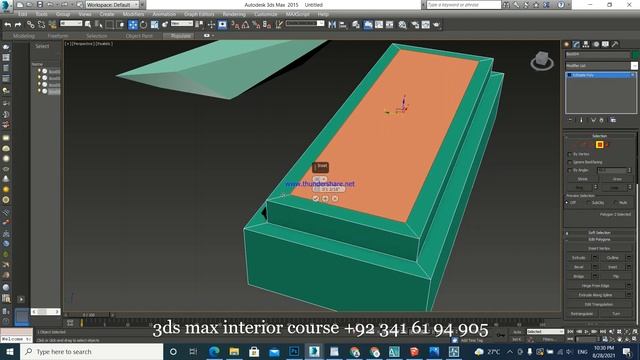Open the Edit menu
Screen dimensions: 640x360
(22, 14)
